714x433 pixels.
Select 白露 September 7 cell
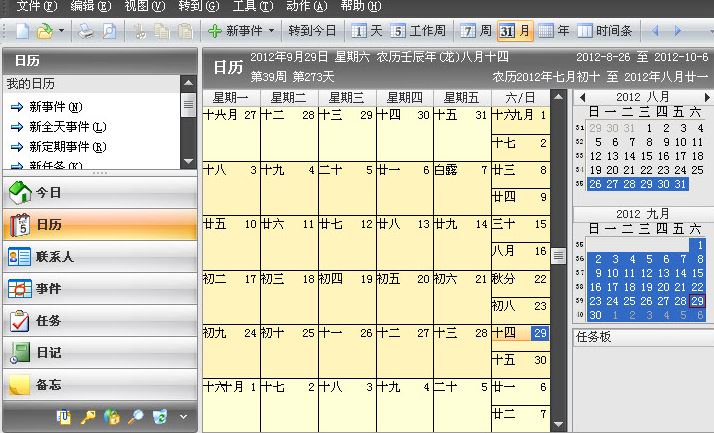(462, 188)
